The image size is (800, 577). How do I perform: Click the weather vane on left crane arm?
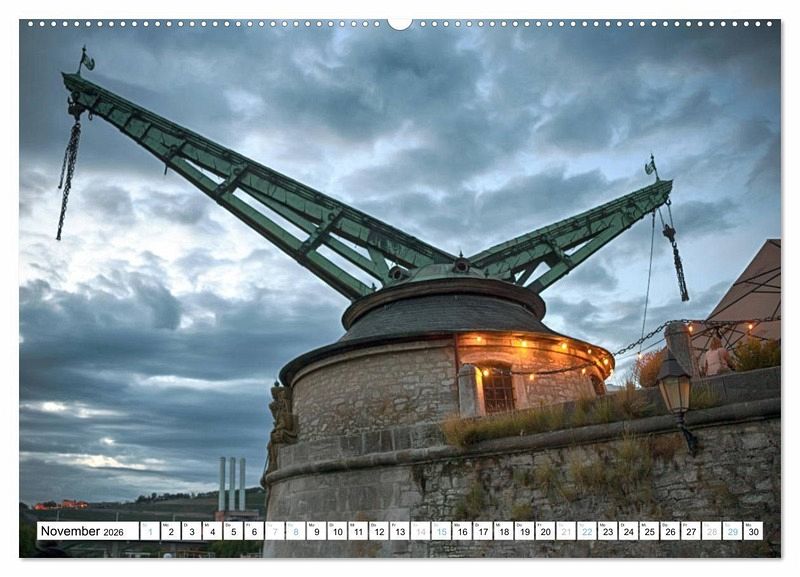click(x=85, y=60)
